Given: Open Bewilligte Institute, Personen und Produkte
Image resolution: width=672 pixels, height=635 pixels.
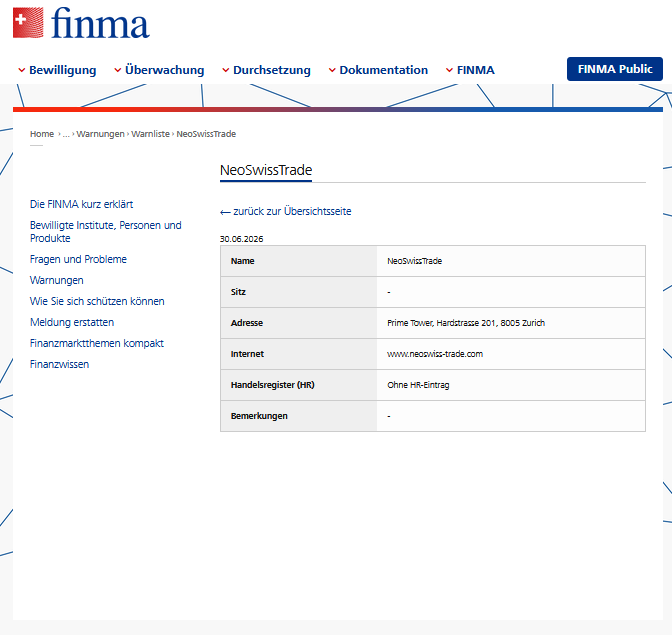Looking at the screenshot, I should point(105,232).
